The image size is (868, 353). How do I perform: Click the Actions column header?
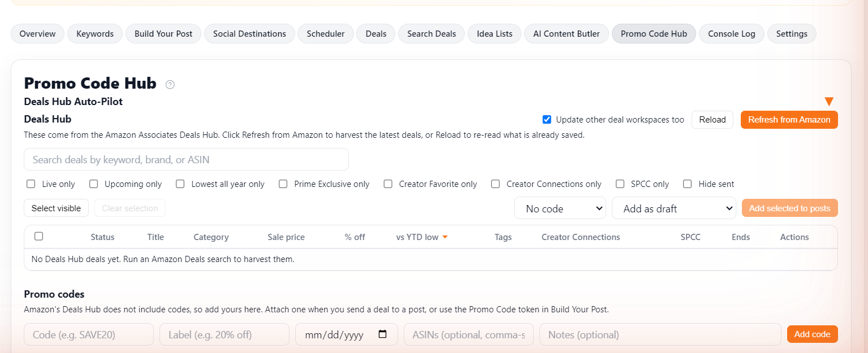tap(794, 237)
